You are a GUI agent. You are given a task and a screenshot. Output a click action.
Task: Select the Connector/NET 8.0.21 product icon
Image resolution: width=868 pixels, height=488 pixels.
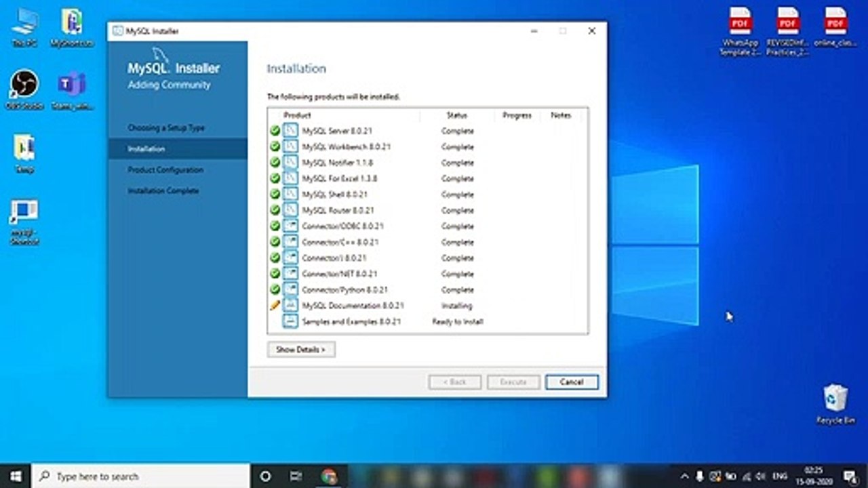pyautogui.click(x=290, y=274)
